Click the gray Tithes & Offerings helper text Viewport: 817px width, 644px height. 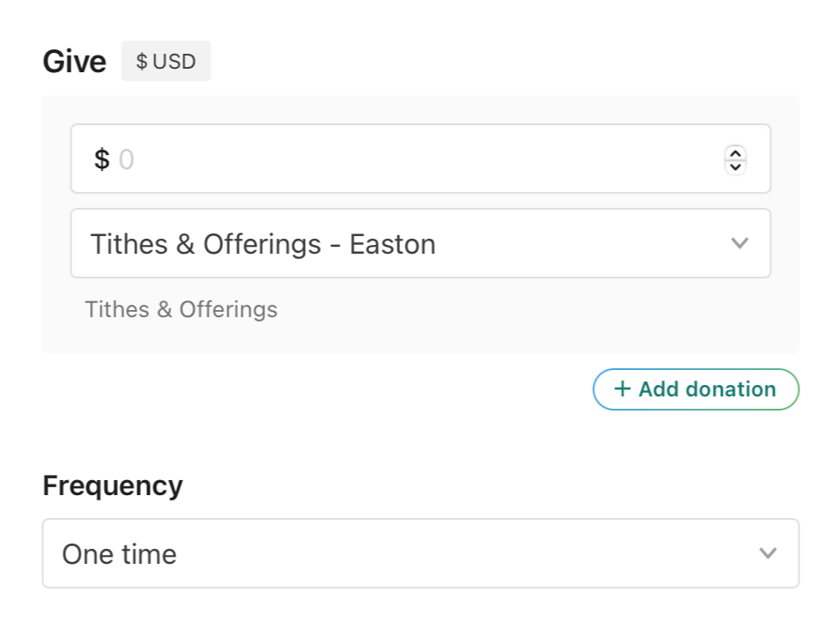click(181, 309)
